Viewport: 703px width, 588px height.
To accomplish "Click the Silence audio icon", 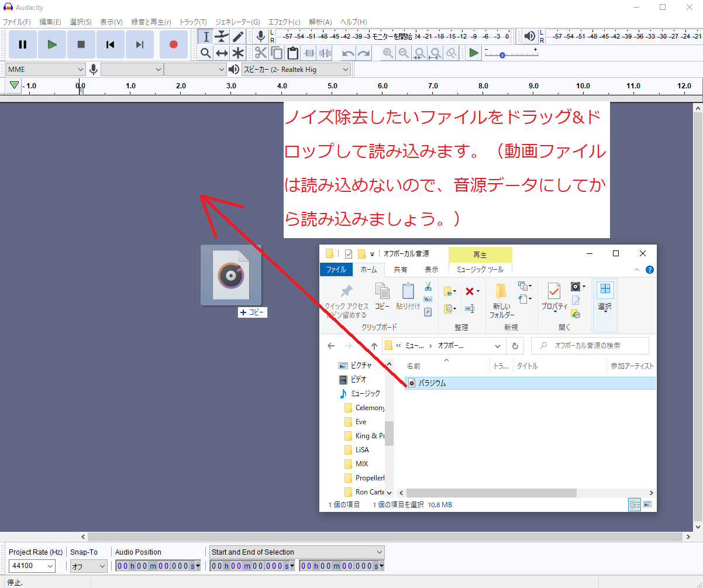I will coord(325,53).
